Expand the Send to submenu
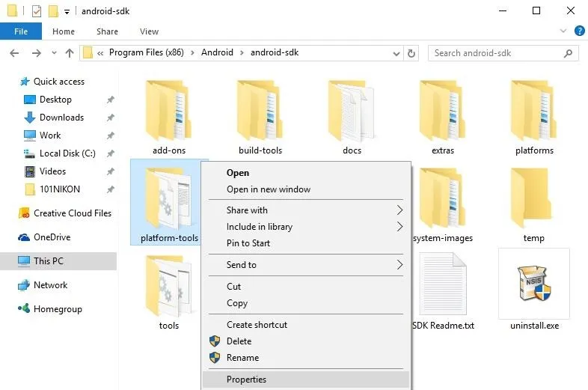 pyautogui.click(x=399, y=265)
